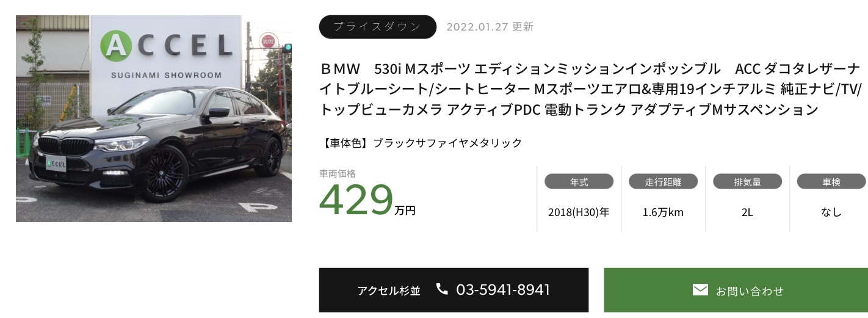
Task: Click the プライスダウン badge
Action: [377, 27]
